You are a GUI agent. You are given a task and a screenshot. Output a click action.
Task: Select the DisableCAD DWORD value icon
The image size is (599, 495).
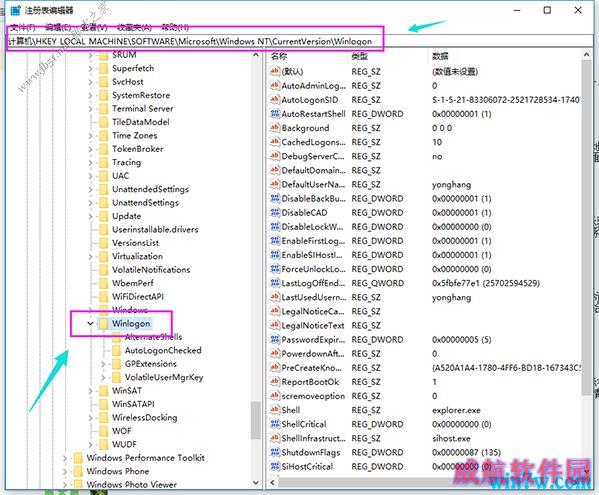(275, 212)
